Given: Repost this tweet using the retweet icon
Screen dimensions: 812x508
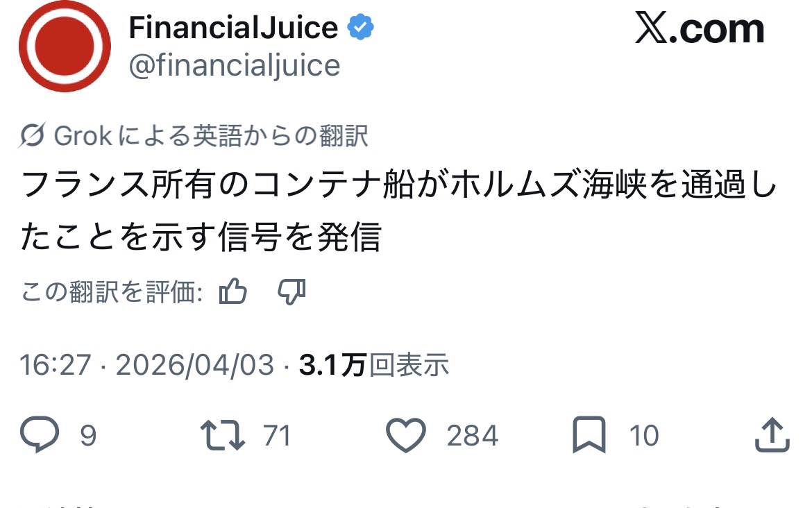Looking at the screenshot, I should pyautogui.click(x=222, y=435).
